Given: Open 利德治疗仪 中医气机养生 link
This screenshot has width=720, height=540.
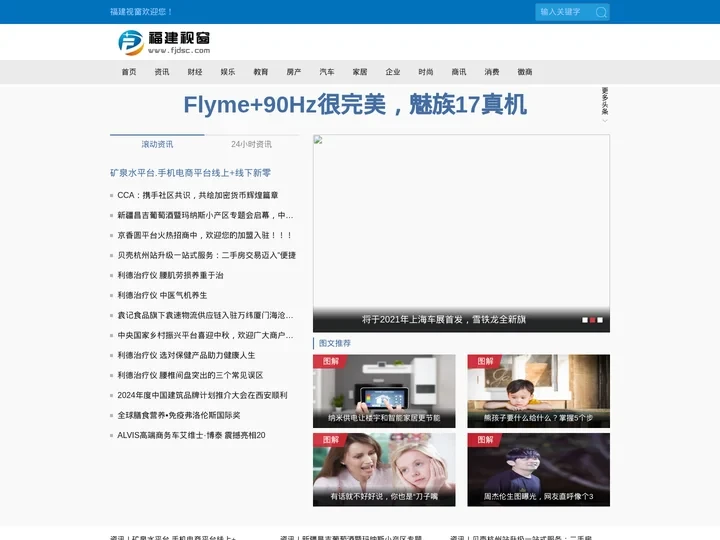Looking at the screenshot, I should tap(162, 295).
